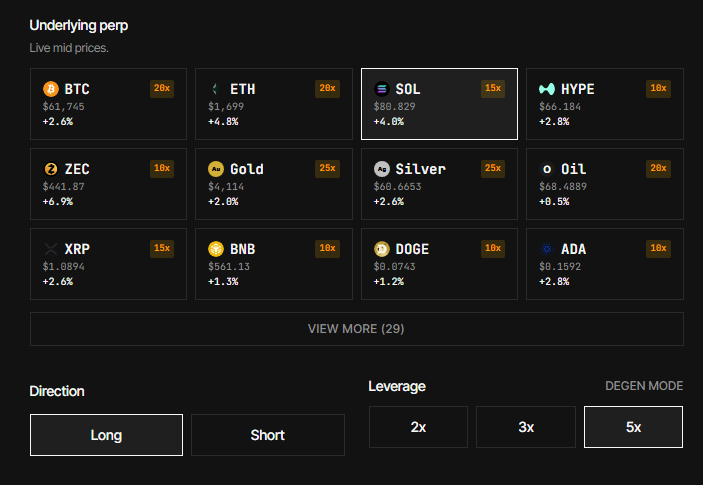Toggle DEGEN MODE
703x485 pixels.
(x=644, y=386)
